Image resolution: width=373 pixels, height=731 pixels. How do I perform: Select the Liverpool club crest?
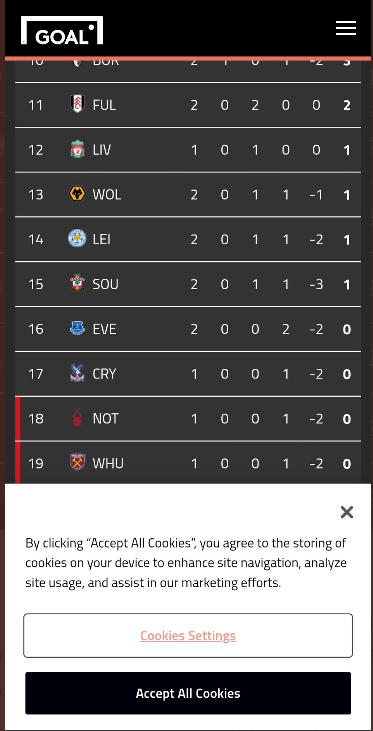click(x=77, y=149)
